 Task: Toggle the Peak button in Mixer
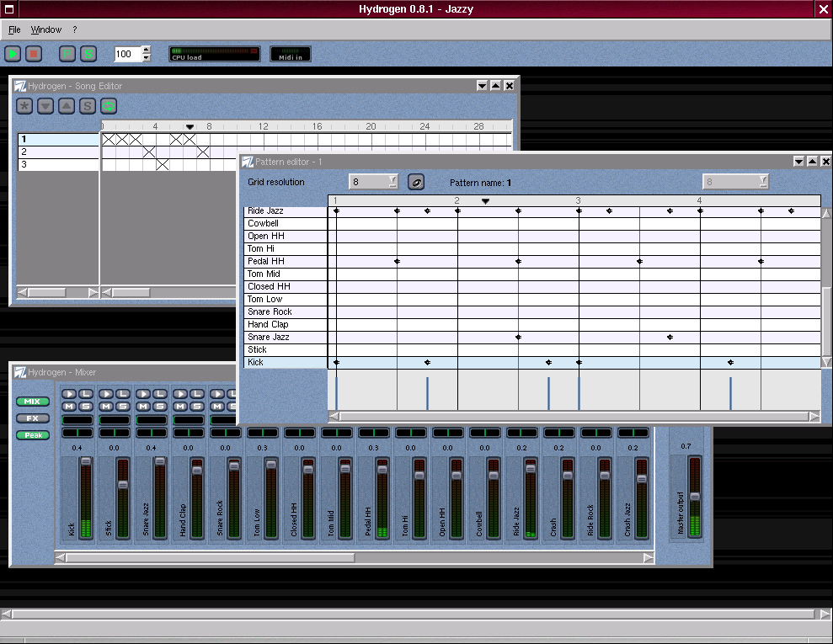pyautogui.click(x=32, y=435)
